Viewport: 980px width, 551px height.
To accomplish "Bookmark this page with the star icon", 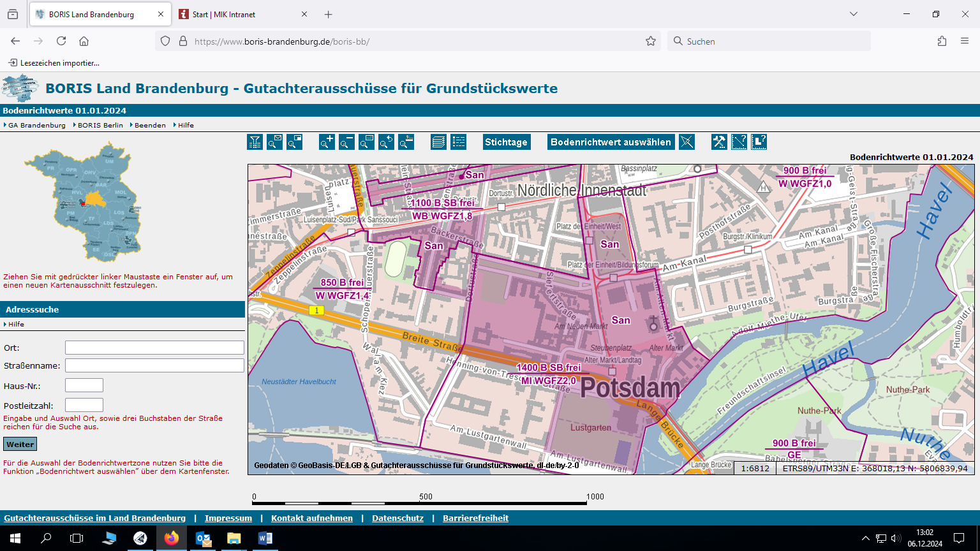I will pyautogui.click(x=651, y=41).
